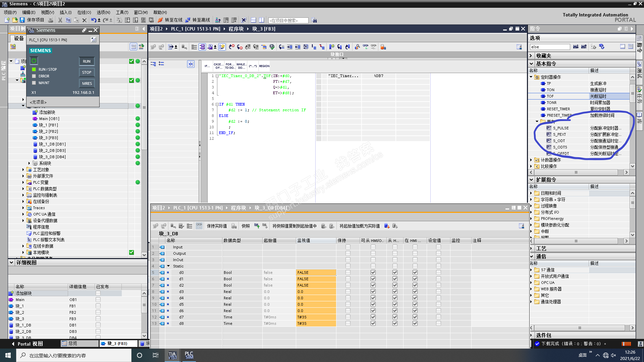This screenshot has height=362, width=644.
Task: Click the basic instructions horizontal scrollbar
Action: (576, 172)
